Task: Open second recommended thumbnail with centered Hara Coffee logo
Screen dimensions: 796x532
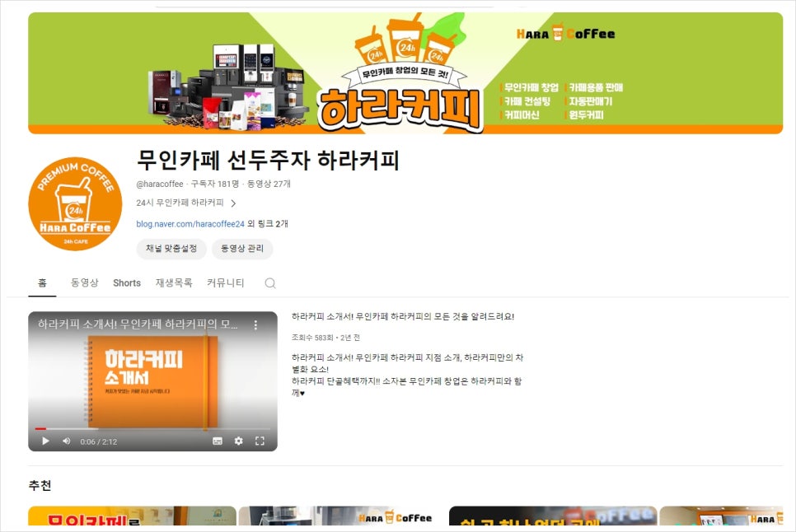Action: [343, 516]
